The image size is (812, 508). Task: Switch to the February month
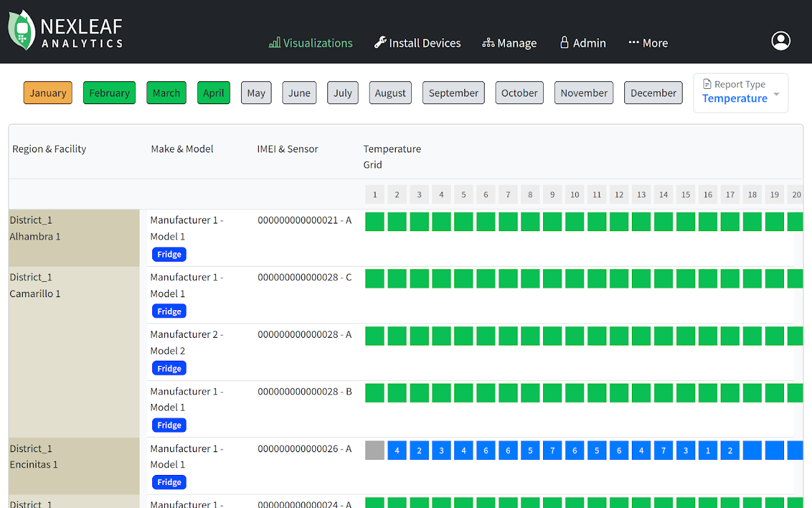click(109, 93)
